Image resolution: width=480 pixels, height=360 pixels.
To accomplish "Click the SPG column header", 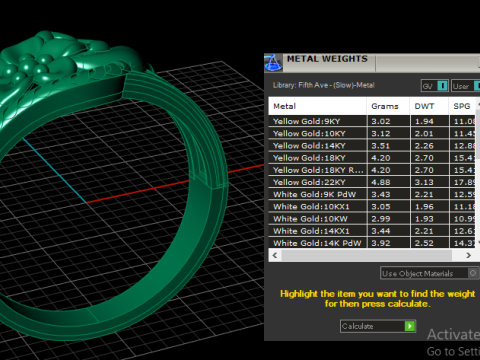I will [463, 106].
